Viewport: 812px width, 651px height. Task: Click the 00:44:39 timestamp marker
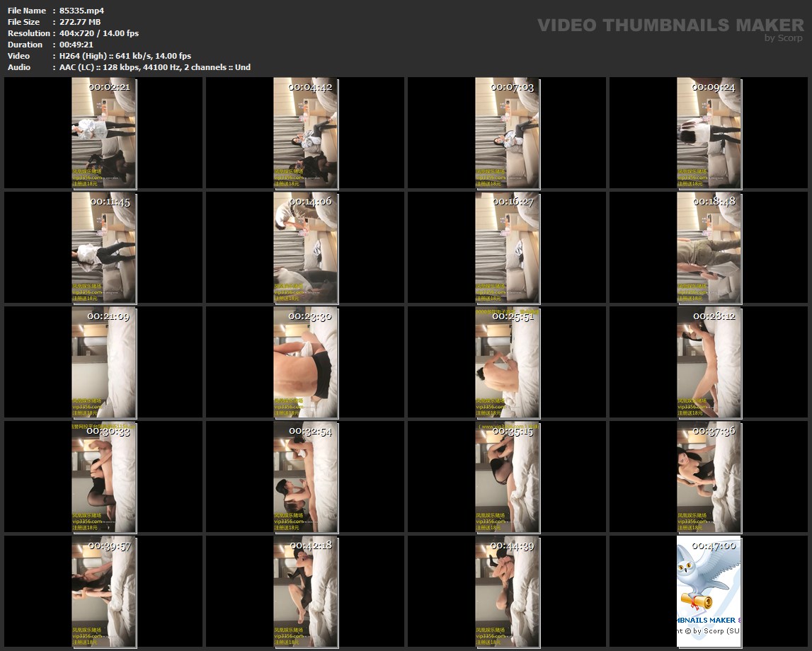(512, 546)
